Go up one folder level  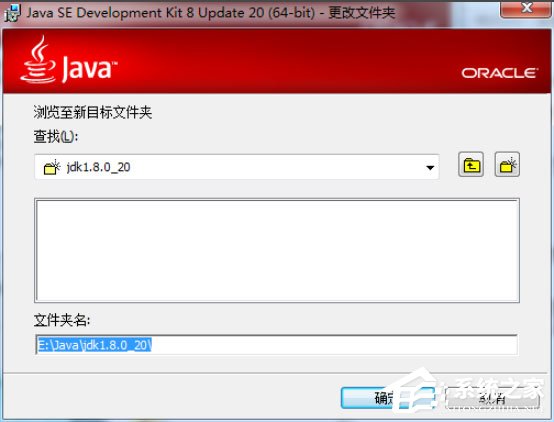pos(471,165)
